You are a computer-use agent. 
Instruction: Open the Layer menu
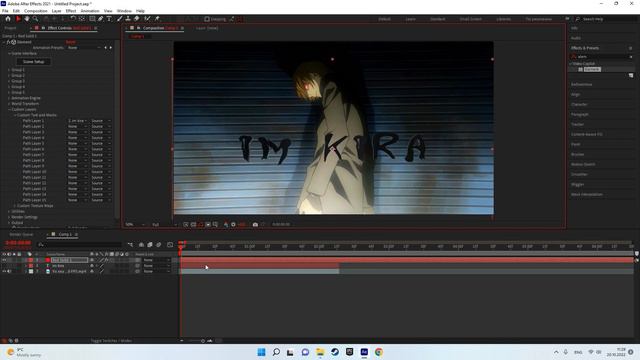pos(56,11)
